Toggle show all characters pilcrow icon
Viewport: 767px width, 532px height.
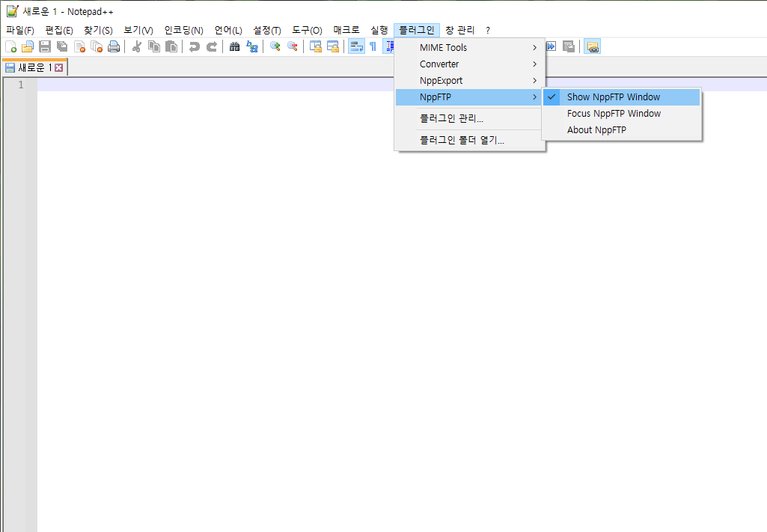373,47
